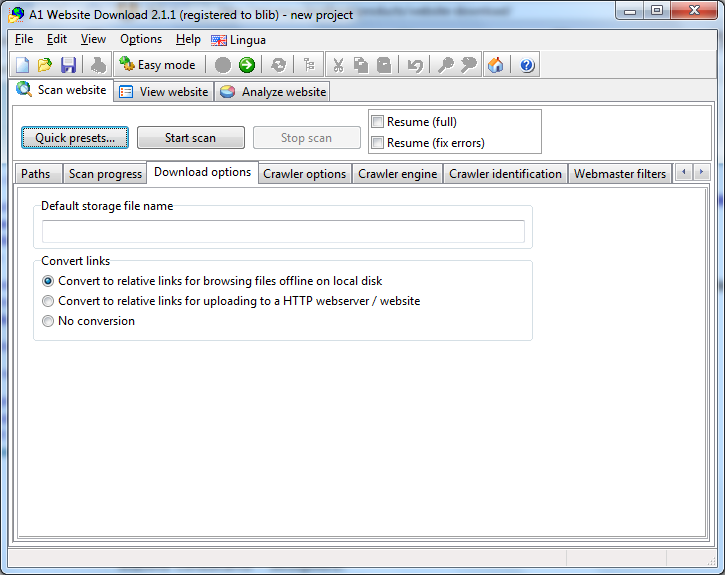Image resolution: width=725 pixels, height=575 pixels.
Task: Switch to the View website tab
Action: point(164,92)
